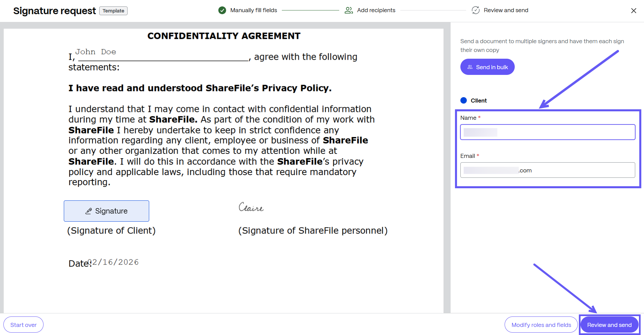Go to the Add recipients step
Screen dimensions: 644x335
[376, 10]
